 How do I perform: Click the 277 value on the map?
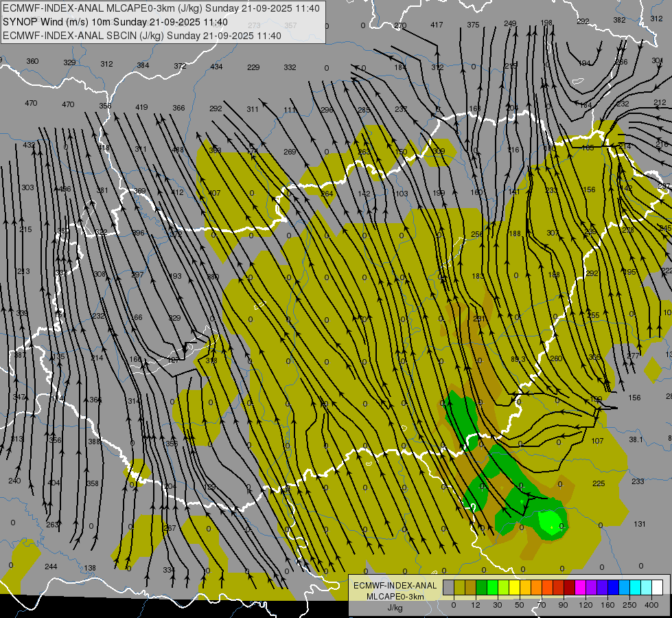[633, 356]
